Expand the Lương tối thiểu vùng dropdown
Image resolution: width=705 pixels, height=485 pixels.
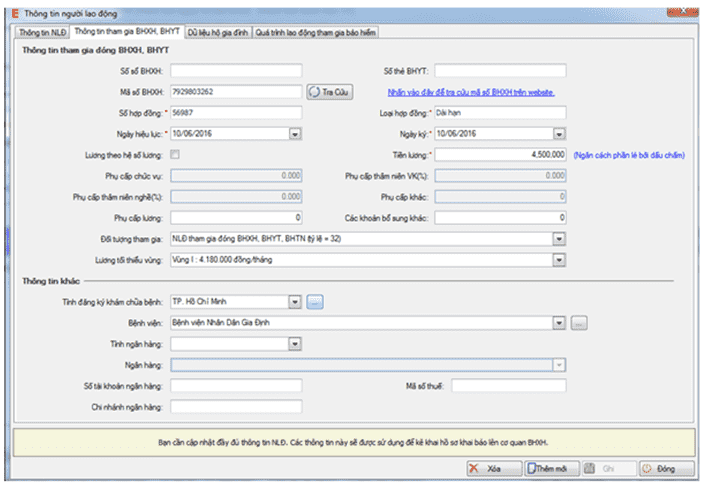pos(559,260)
